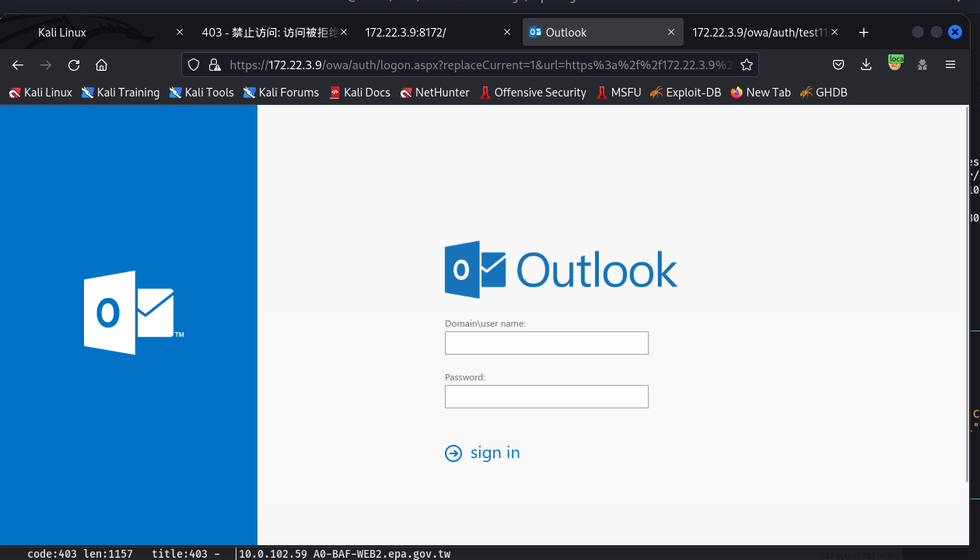Image resolution: width=980 pixels, height=560 pixels.
Task: Click the code:403 len:1157 terminal text
Action: 80,554
